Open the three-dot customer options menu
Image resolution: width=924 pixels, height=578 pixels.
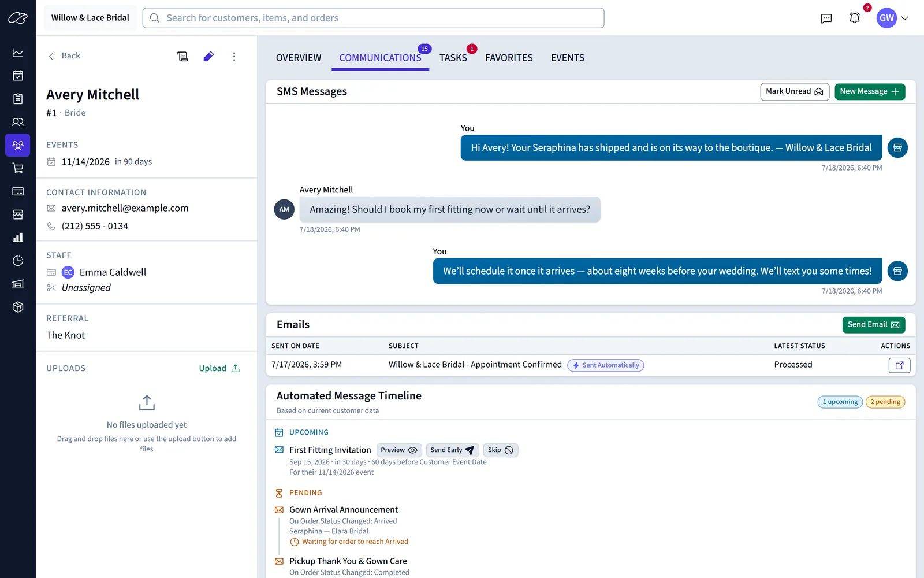(x=234, y=56)
